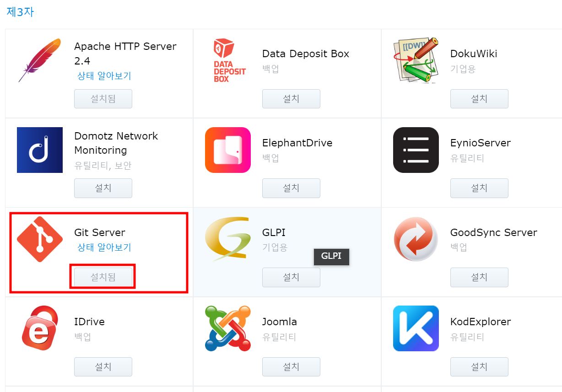Viewport: 562px width, 392px height.
Task: Open the Domotz Network Monitoring title
Action: click(116, 143)
